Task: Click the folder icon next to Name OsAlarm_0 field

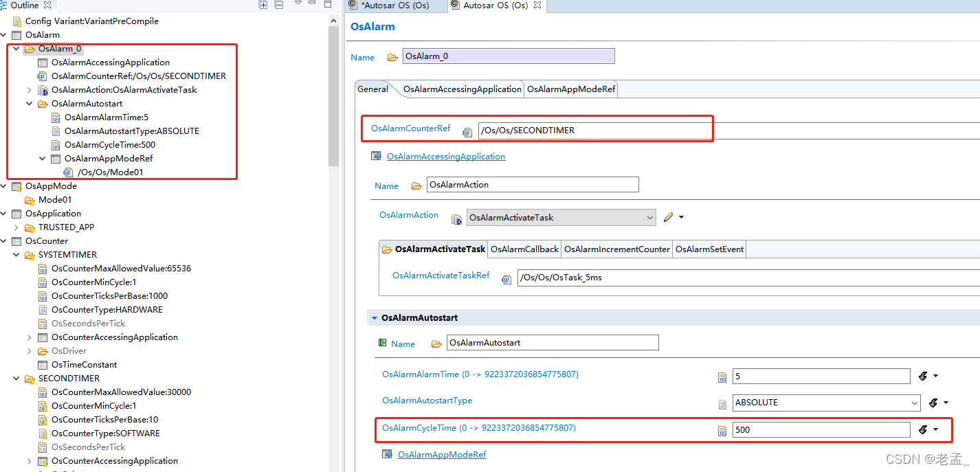Action: (392, 57)
